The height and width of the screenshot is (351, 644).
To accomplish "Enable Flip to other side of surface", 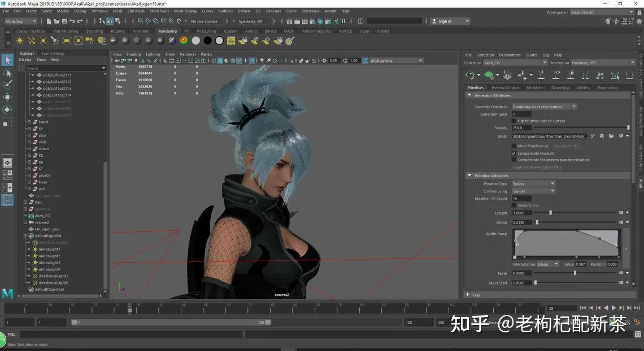I will (514, 121).
